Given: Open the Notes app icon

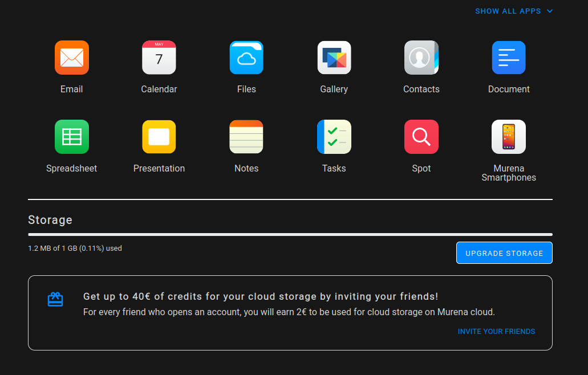Looking at the screenshot, I should (246, 137).
